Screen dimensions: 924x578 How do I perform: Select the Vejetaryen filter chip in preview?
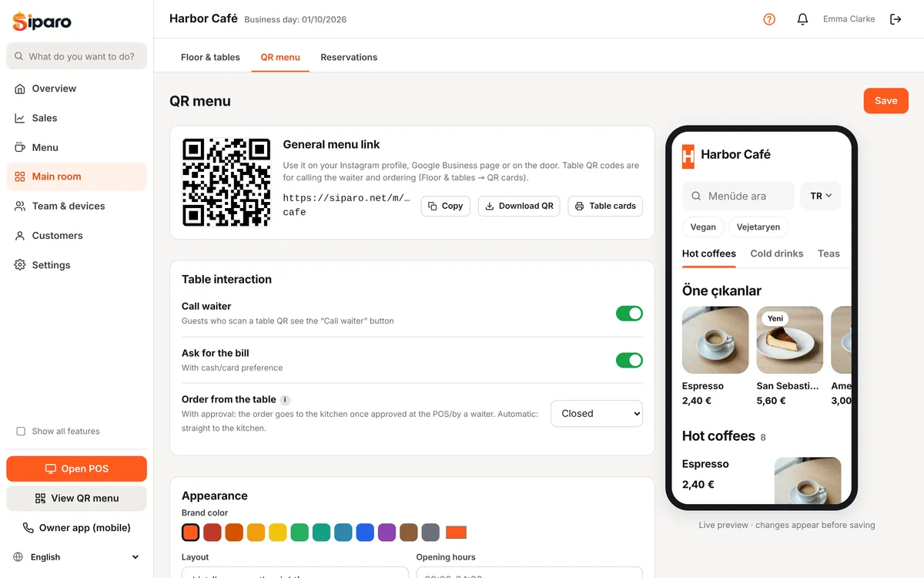pos(758,227)
